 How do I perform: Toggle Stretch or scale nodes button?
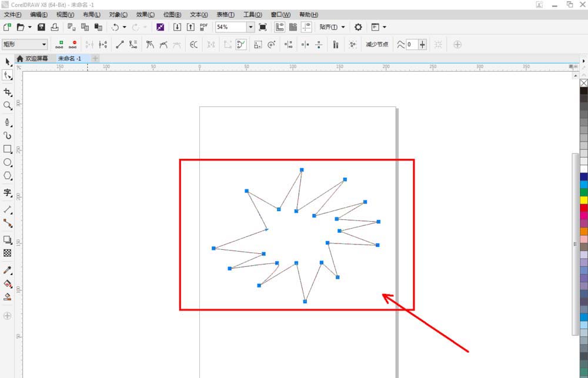pos(258,45)
